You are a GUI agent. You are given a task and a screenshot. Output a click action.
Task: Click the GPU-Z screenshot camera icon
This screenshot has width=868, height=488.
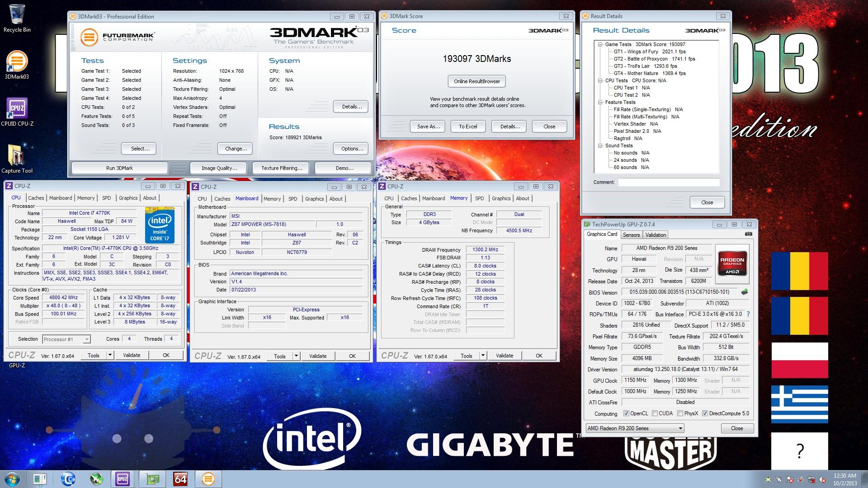(x=748, y=234)
